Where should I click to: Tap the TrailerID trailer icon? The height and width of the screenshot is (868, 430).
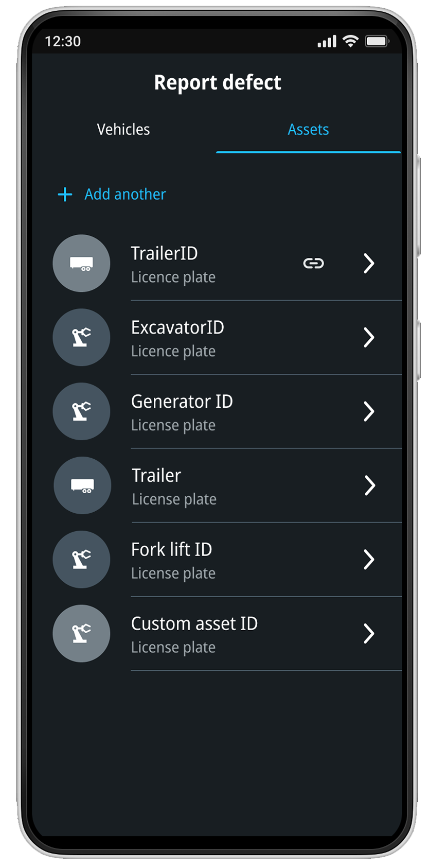point(81,264)
